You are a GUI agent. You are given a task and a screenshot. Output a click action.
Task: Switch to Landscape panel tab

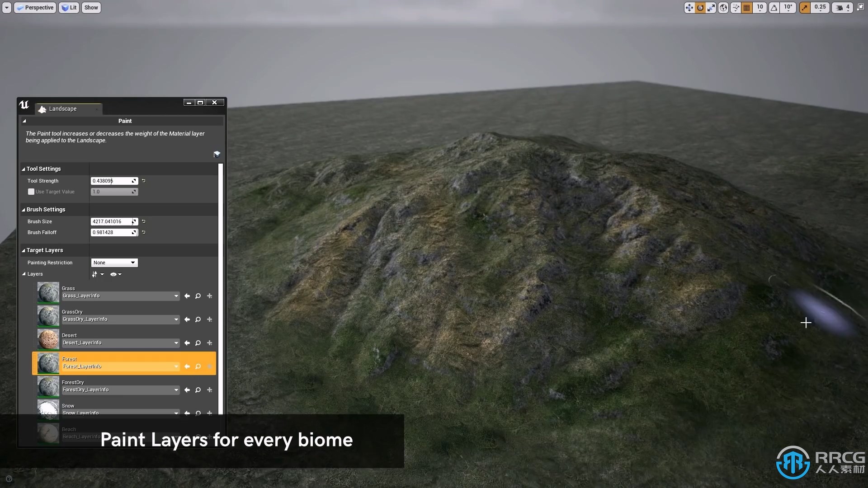click(x=62, y=108)
